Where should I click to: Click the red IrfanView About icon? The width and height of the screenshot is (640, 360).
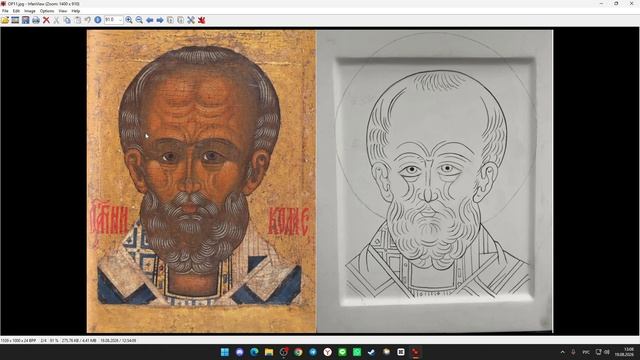tap(202, 20)
